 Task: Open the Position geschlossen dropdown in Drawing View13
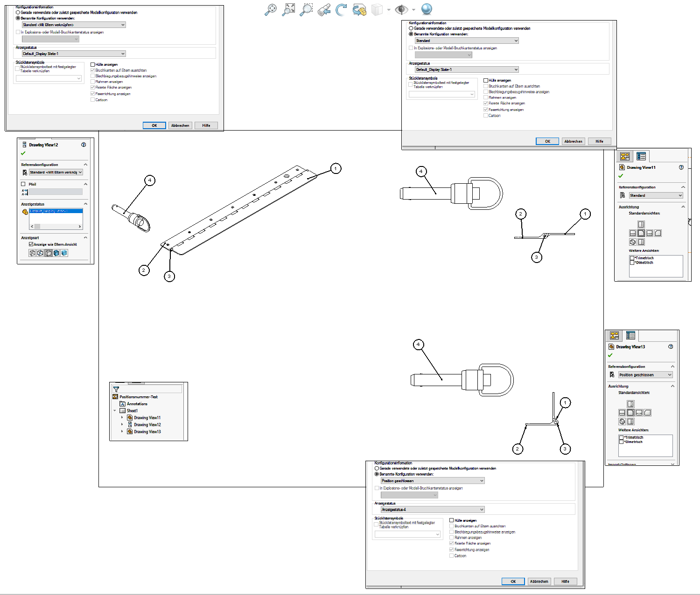[645, 375]
